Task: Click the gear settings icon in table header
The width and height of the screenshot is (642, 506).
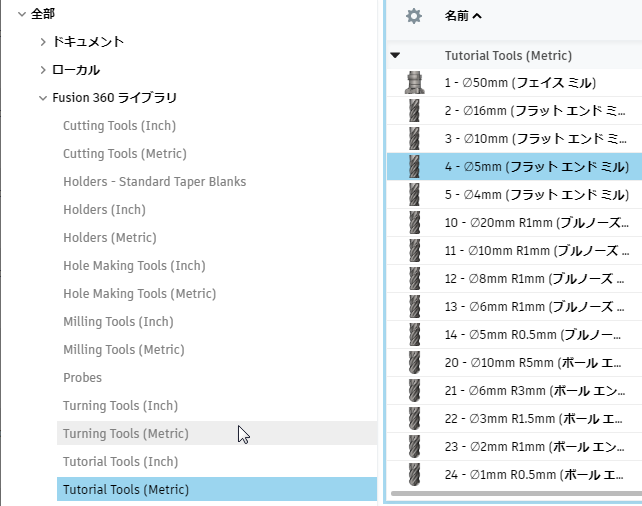Action: tap(414, 16)
